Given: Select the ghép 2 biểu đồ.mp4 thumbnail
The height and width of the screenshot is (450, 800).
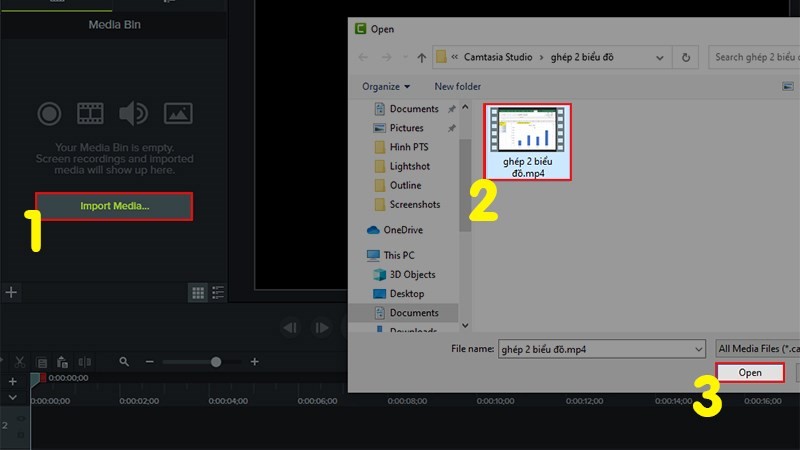Looking at the screenshot, I should coord(527,142).
